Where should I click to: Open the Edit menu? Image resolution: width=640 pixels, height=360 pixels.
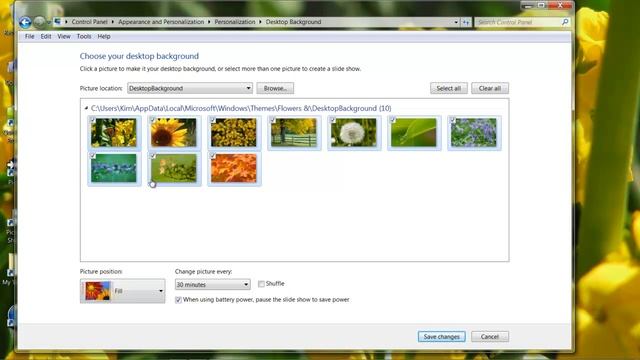[x=46, y=36]
